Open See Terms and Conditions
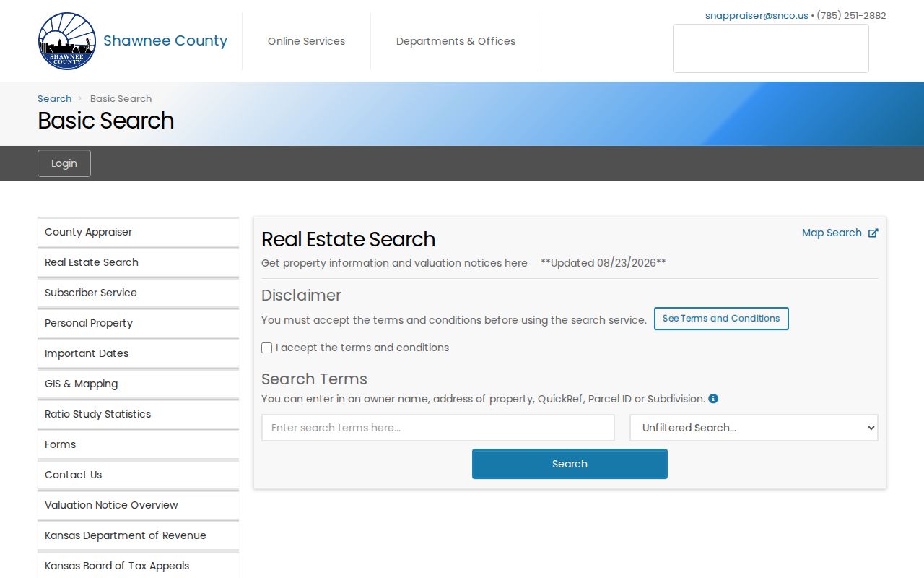924x578 pixels. tap(721, 319)
